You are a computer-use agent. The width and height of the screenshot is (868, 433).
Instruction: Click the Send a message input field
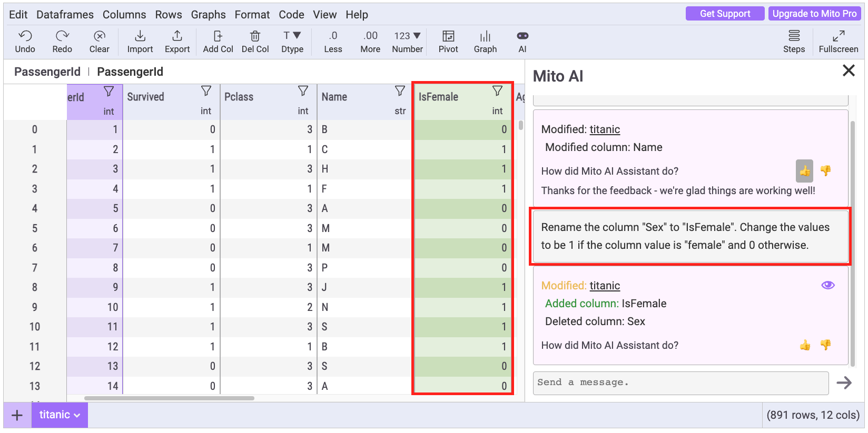pyautogui.click(x=680, y=382)
